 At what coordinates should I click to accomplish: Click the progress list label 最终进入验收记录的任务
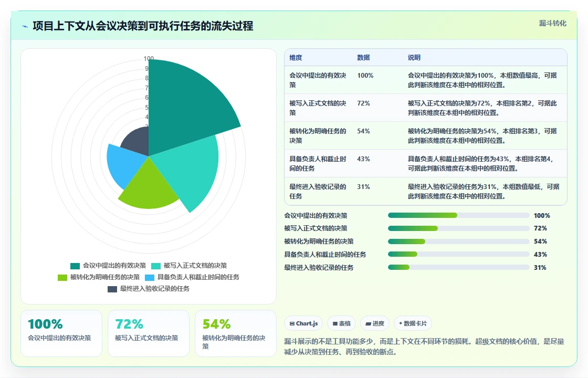click(319, 268)
